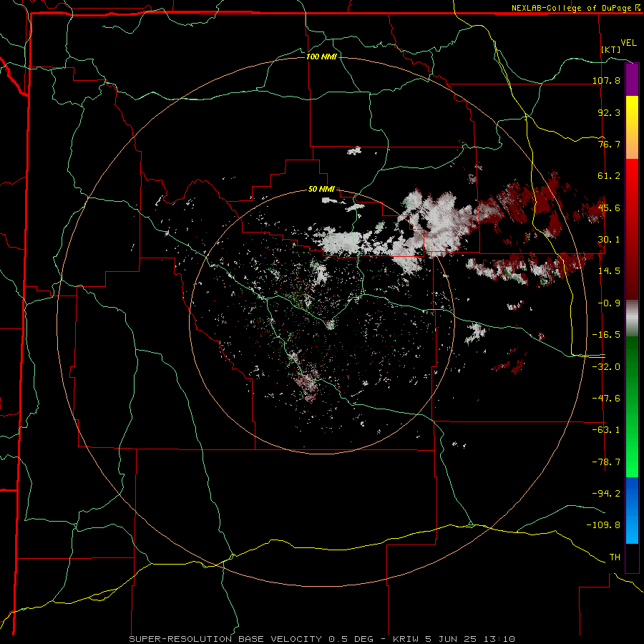Click the bright red segment of color bar

pos(632,230)
